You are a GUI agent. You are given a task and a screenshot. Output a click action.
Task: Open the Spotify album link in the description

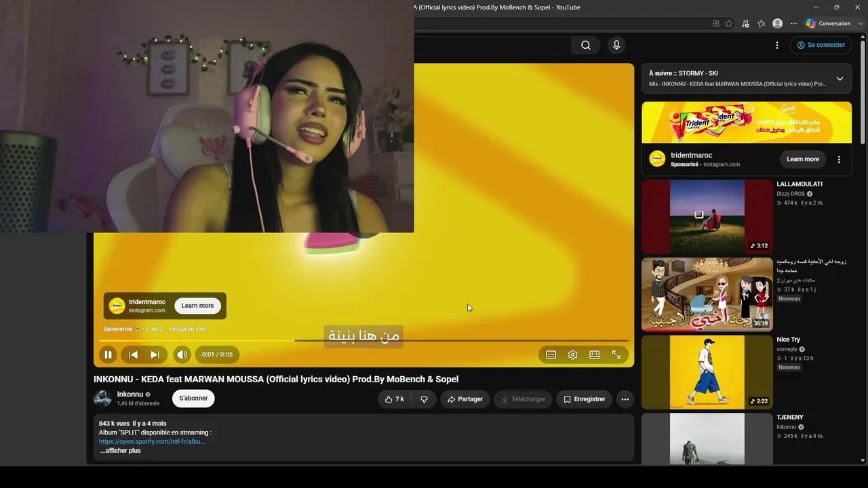(152, 441)
